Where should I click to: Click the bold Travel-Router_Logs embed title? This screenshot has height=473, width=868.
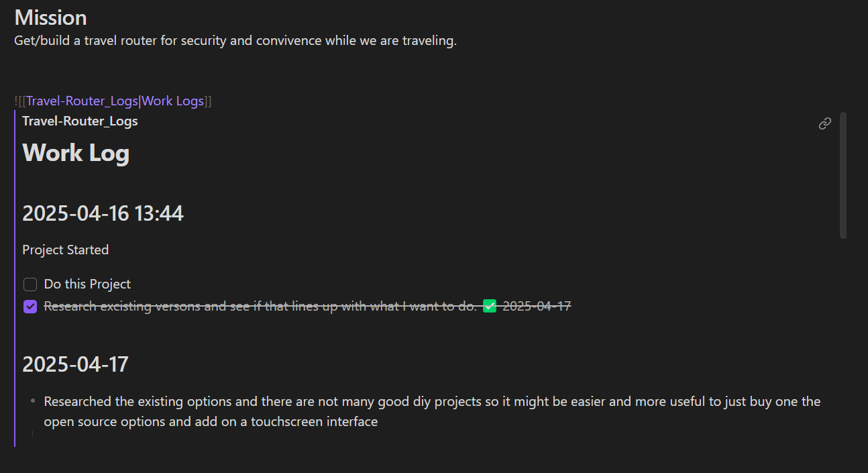coord(80,121)
